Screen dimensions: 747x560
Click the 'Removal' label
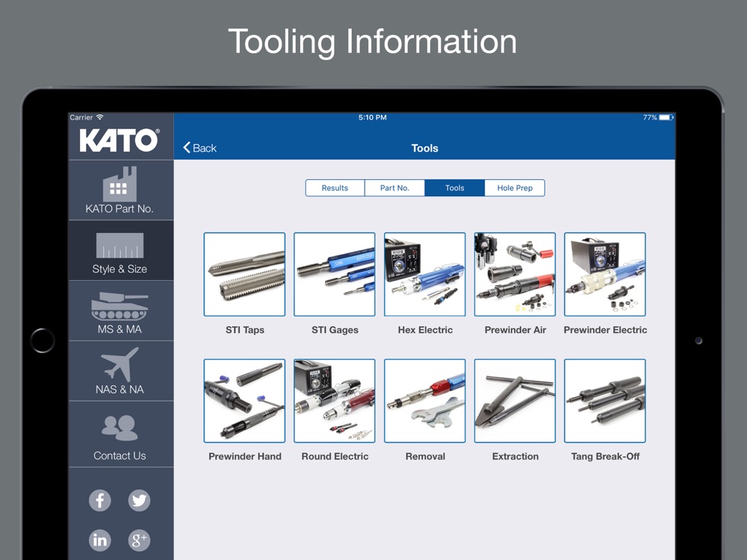(426, 457)
